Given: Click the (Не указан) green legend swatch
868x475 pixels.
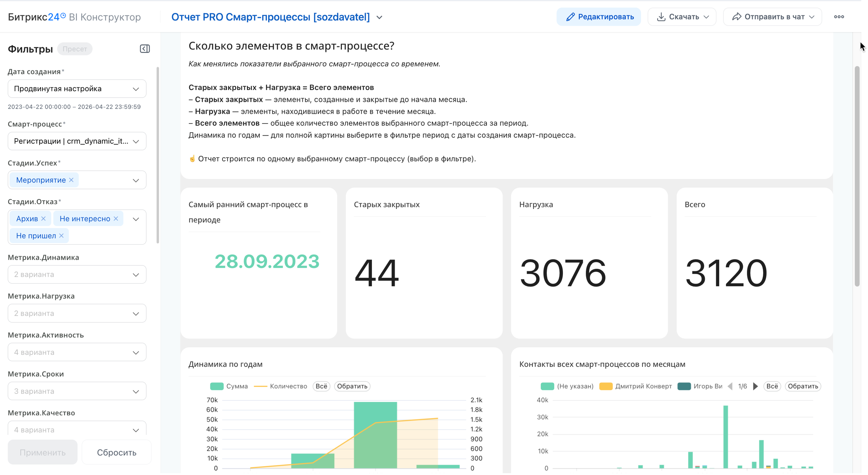Looking at the screenshot, I should coord(547,386).
